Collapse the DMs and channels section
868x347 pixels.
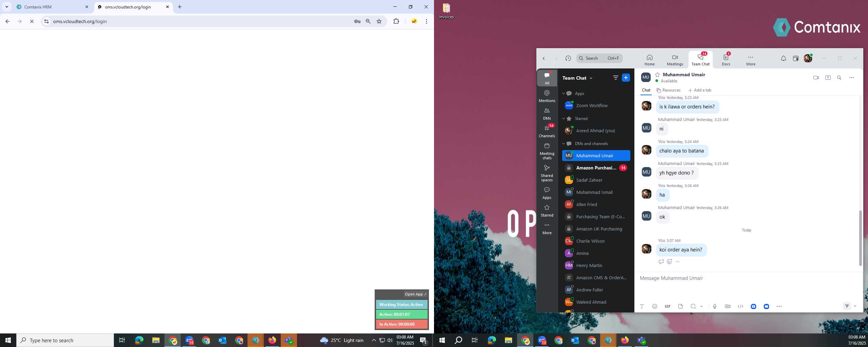564,144
